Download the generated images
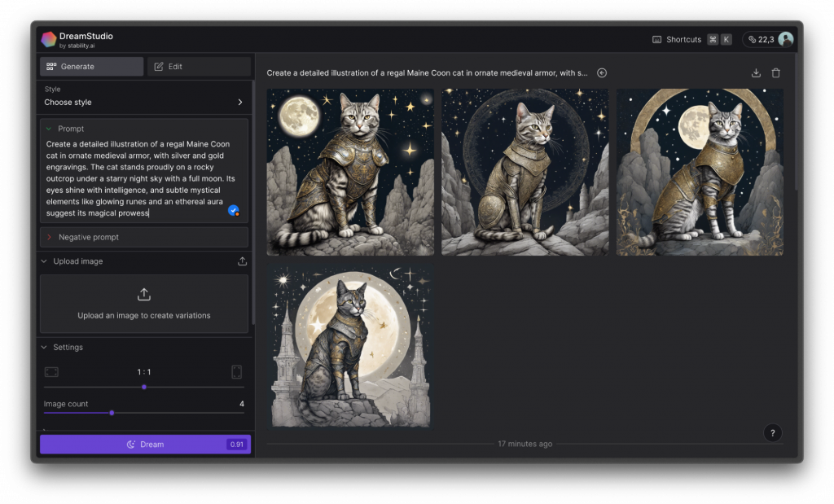 [x=756, y=72]
